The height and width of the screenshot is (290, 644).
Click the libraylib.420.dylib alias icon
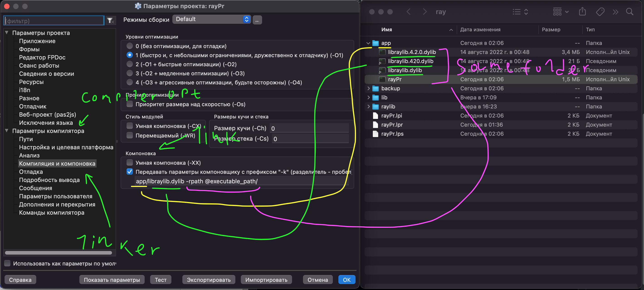pos(382,61)
